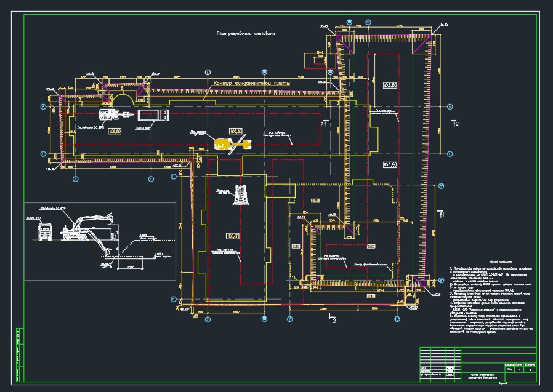Click the right axis bubble «А»

point(450,106)
